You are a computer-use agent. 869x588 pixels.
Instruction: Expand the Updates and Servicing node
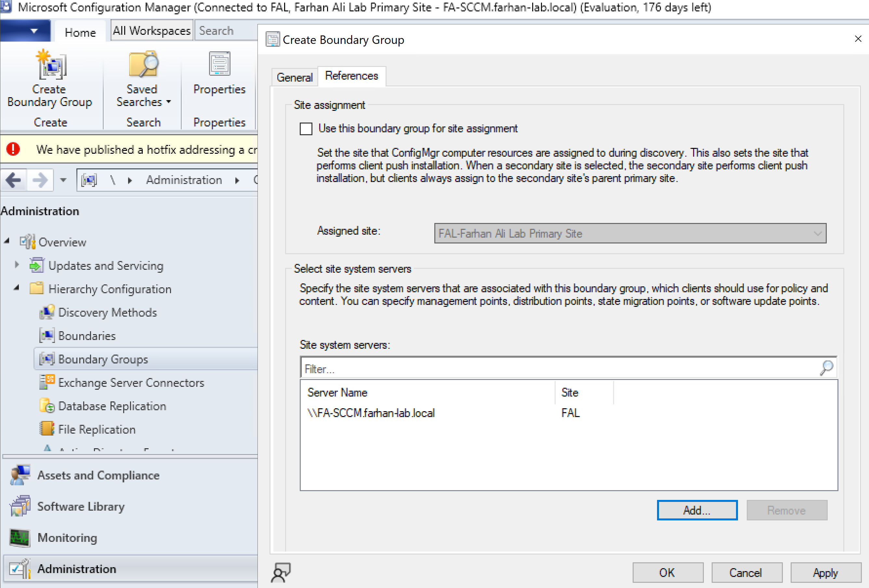coord(17,265)
